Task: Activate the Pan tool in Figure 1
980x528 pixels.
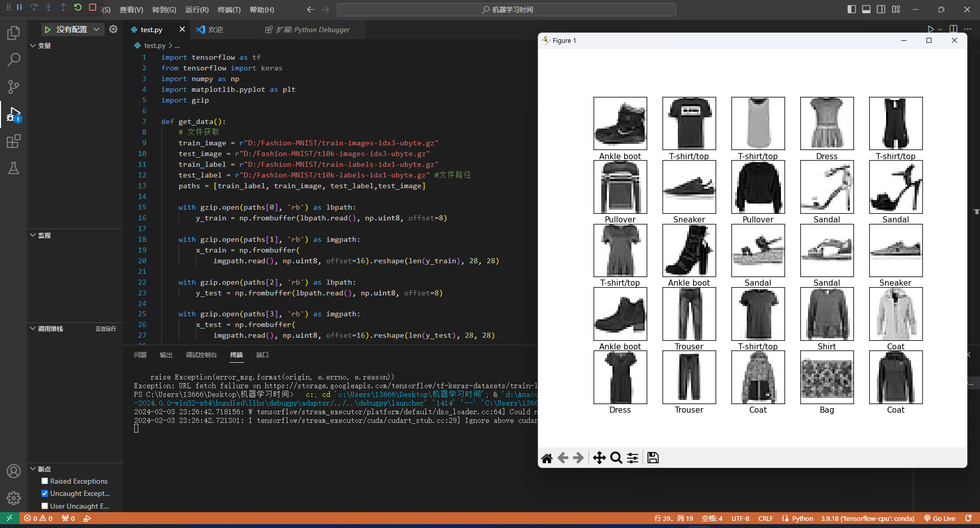Action: [x=599, y=458]
